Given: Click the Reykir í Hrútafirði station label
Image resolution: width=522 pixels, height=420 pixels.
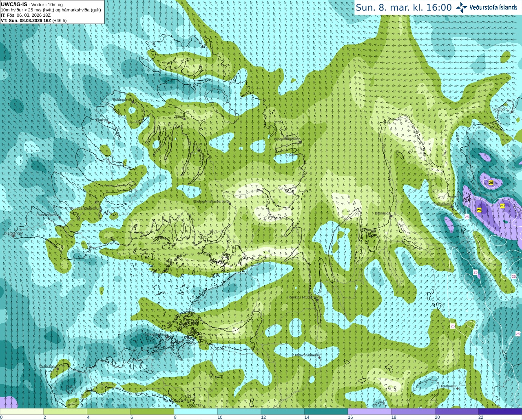Looking at the screenshot, I should (x=302, y=297).
